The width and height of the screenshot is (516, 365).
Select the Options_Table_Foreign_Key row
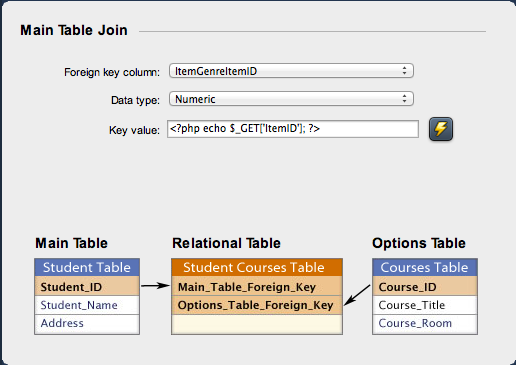[257, 305]
